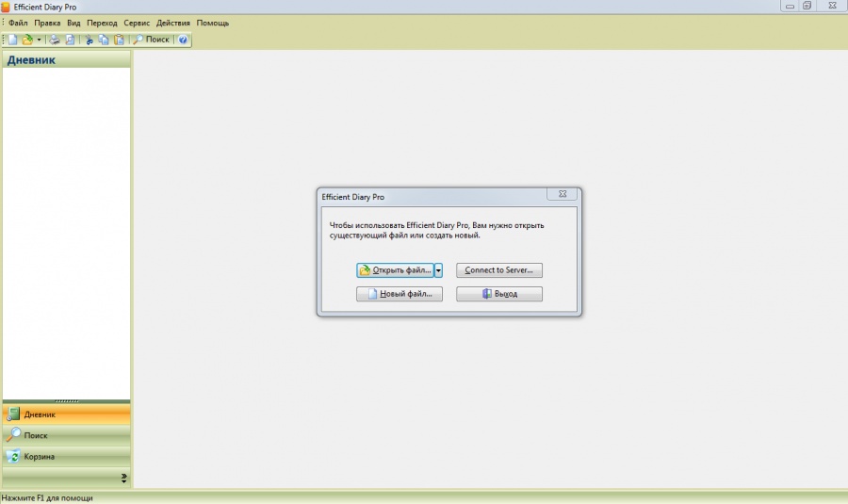The width and height of the screenshot is (848, 504).
Task: Click the status bar text Нажмите F1 для помощи
Action: click(x=47, y=498)
